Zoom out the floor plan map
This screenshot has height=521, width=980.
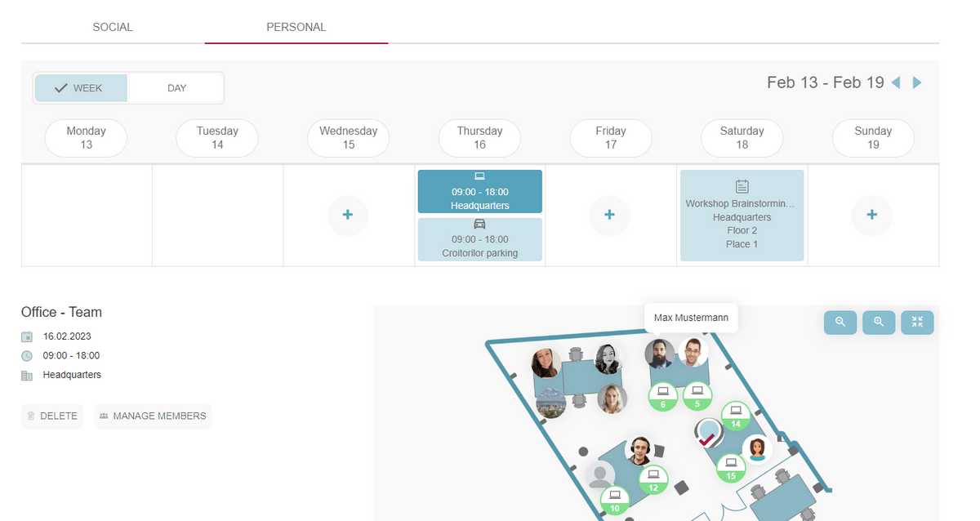(x=840, y=323)
